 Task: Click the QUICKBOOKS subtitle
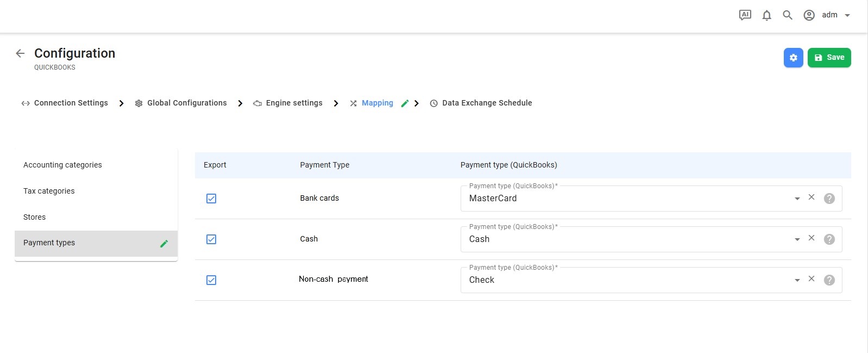pos(54,67)
